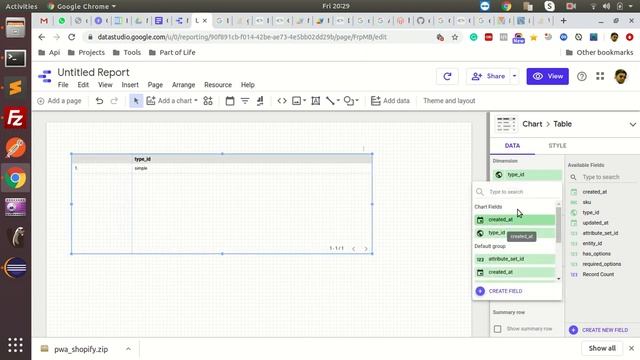Open the shape tool dropdown arrow
Viewport: 640px width, 360px height.
[357, 101]
